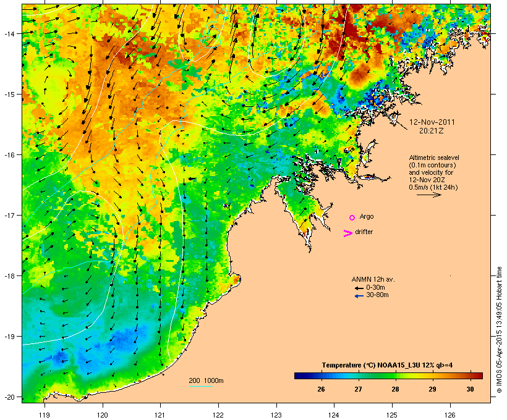Click the latitude axis label -20
Image resolution: width=507 pixels, height=420 pixels.
pyautogui.click(x=9, y=397)
